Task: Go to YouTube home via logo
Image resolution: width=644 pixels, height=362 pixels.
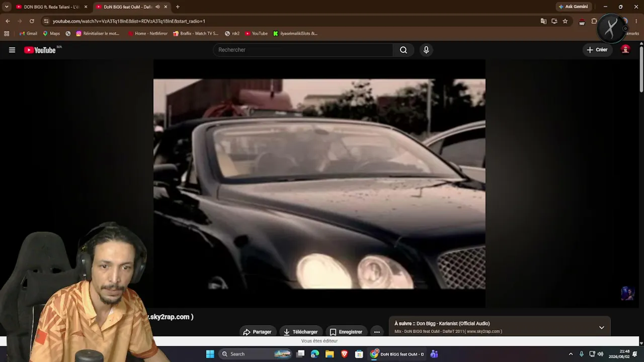Action: (40, 50)
